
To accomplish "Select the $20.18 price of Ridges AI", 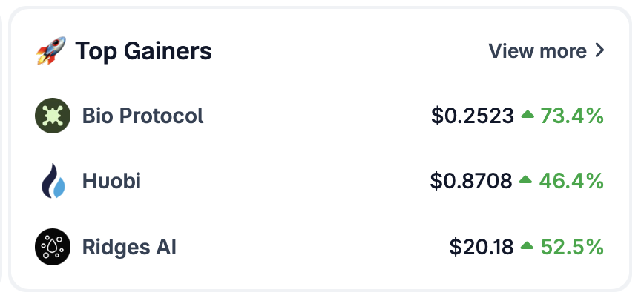I will [482, 247].
